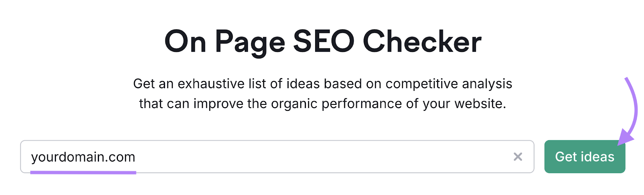Click the yourdomain.com text in the field

(x=83, y=157)
